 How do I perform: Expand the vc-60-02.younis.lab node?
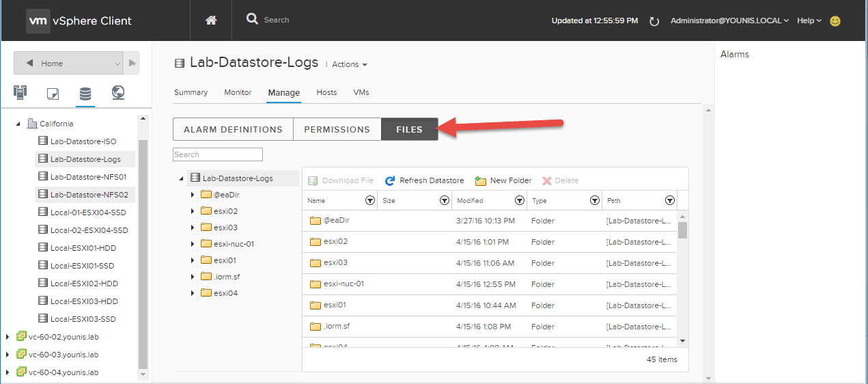[x=8, y=337]
